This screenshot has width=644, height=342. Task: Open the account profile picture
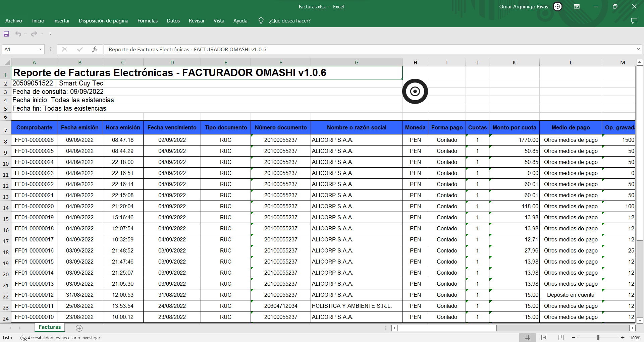[x=557, y=7]
